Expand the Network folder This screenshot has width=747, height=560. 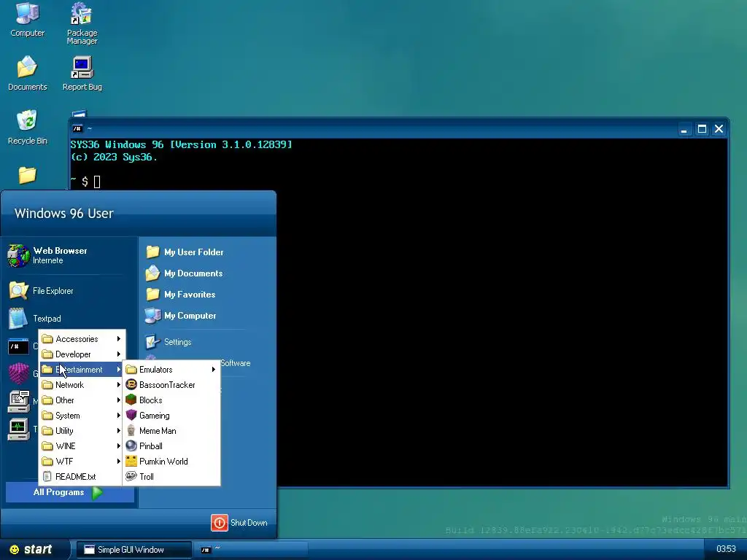point(82,385)
